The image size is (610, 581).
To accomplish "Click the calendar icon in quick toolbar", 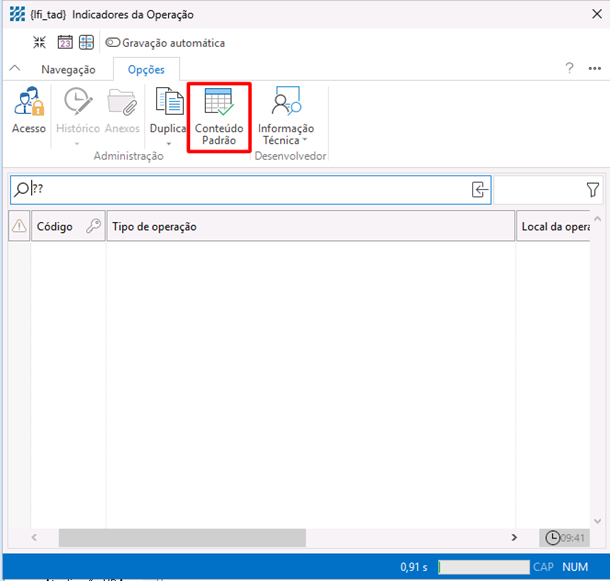I will [65, 43].
